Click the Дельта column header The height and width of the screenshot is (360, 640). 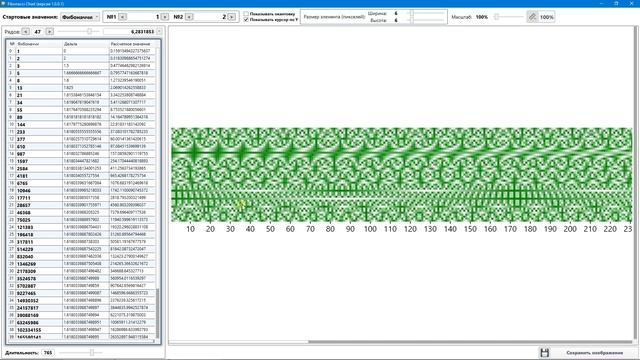[86, 44]
